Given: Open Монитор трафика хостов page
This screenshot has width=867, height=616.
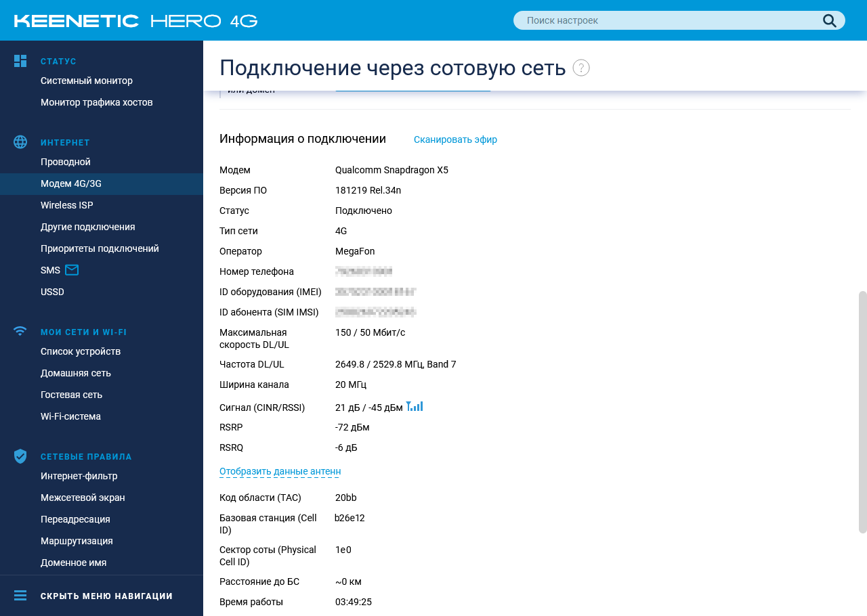Looking at the screenshot, I should 97,102.
